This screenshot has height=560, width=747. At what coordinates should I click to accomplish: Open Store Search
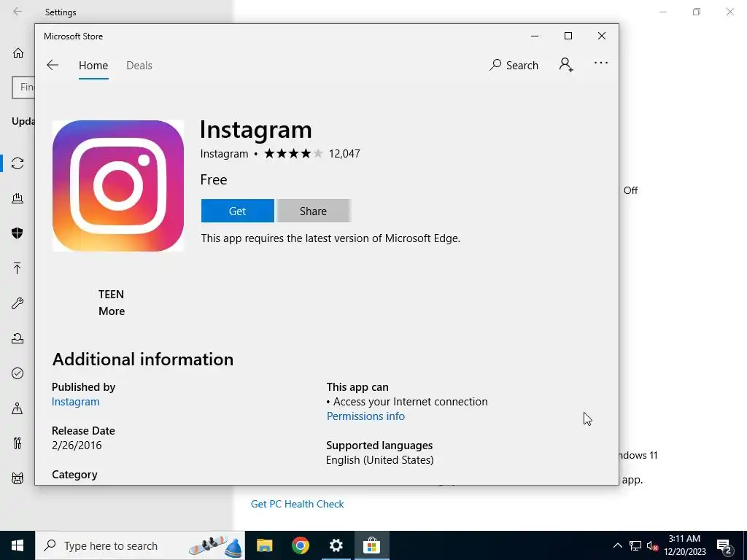(x=514, y=65)
